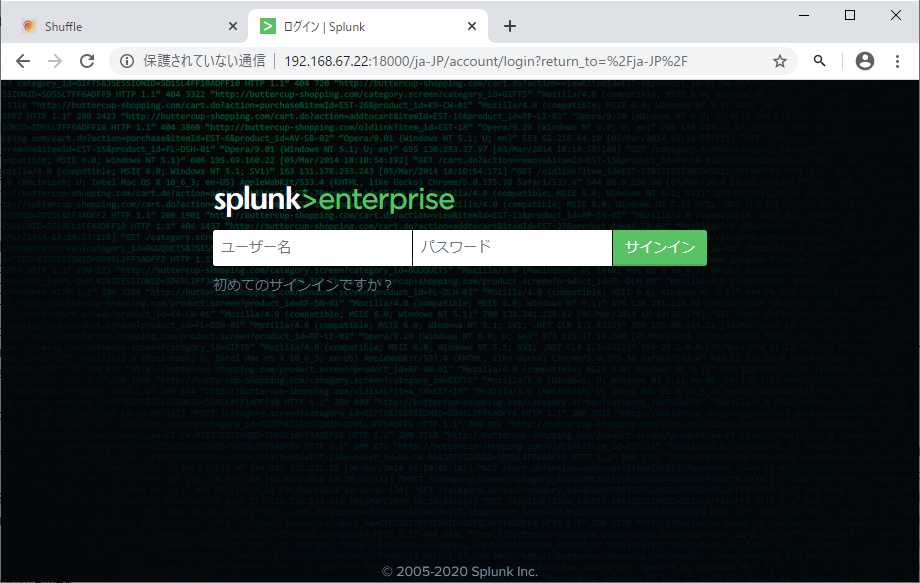Click the 保護されていない通信 security label
Screen dimensions: 920x583
pyautogui.click(x=204, y=61)
